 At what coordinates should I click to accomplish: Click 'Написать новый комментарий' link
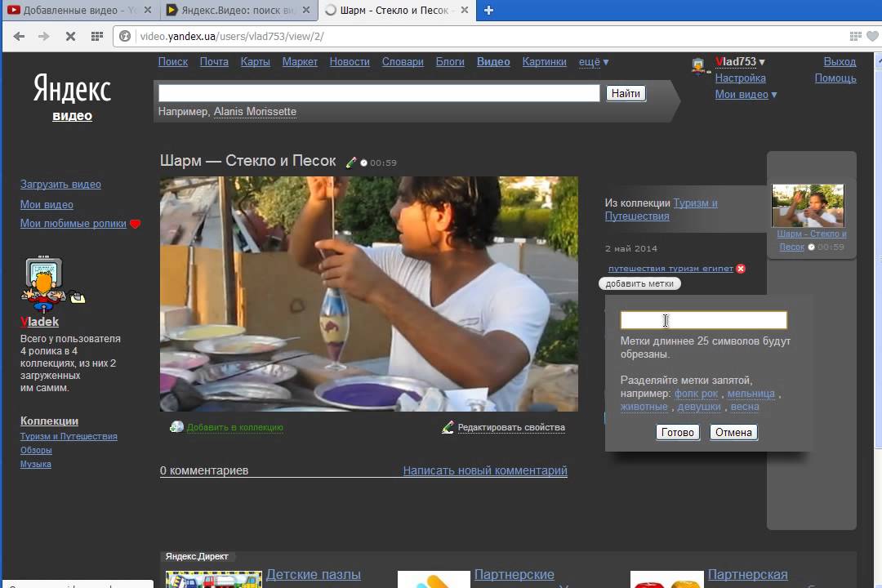click(484, 470)
